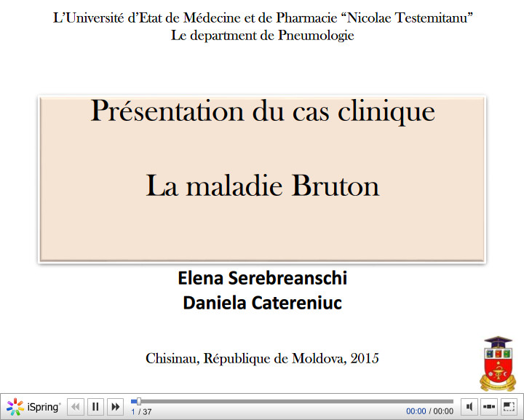
Task: Click the slide counter showing 1 / 37
Action: [x=141, y=412]
